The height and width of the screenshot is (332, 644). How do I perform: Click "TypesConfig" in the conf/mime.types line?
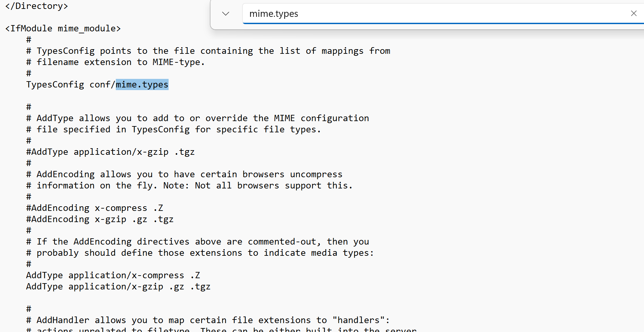(55, 84)
